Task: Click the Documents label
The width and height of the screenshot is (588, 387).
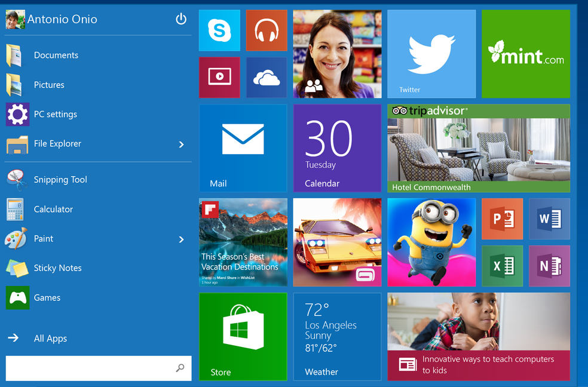Action: click(56, 55)
